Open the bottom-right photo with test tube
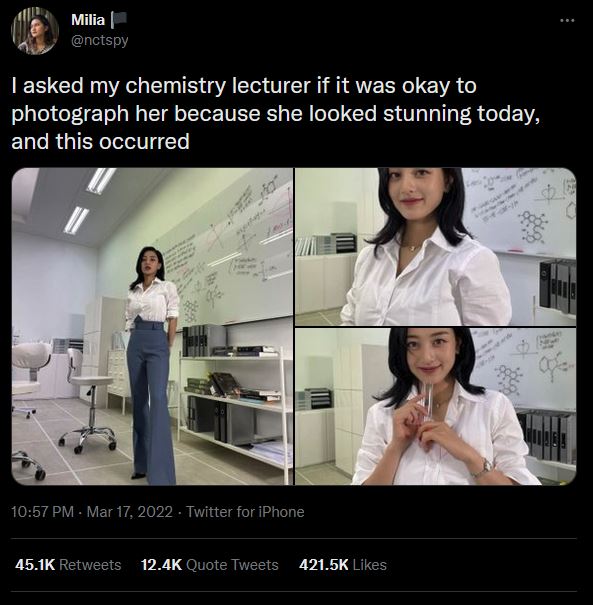 (436, 406)
